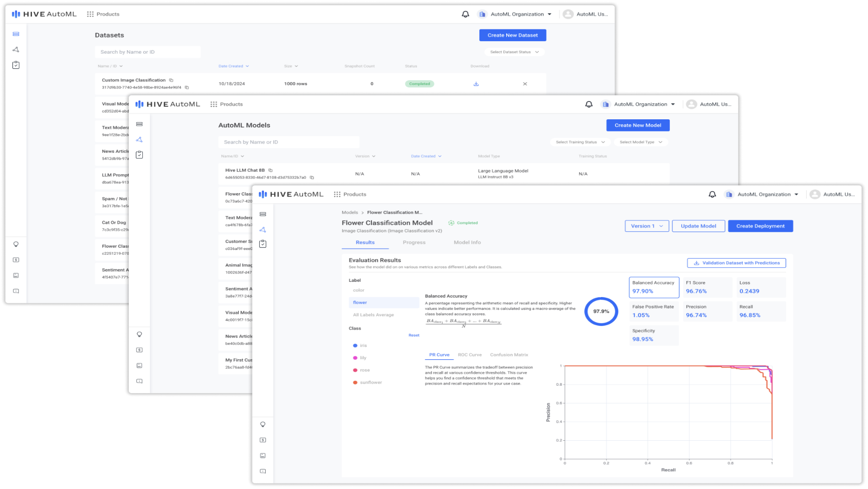Open notifications bell in Datasets window
The image size is (868, 489).
(x=465, y=14)
